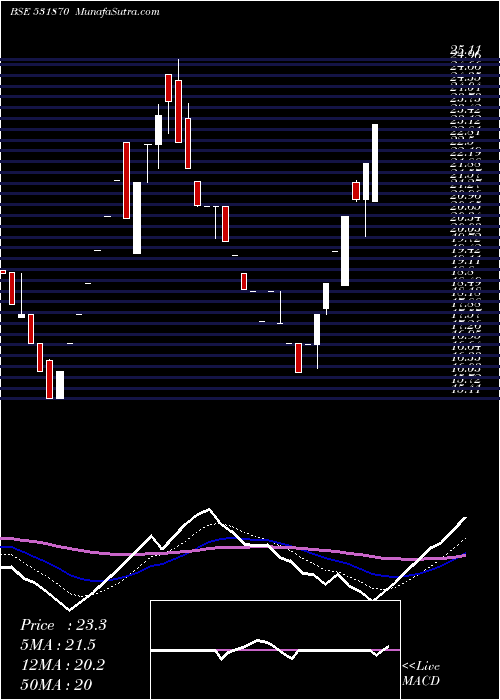Select the "Price : 23.3" readout
The image size is (500, 700).
point(63,625)
